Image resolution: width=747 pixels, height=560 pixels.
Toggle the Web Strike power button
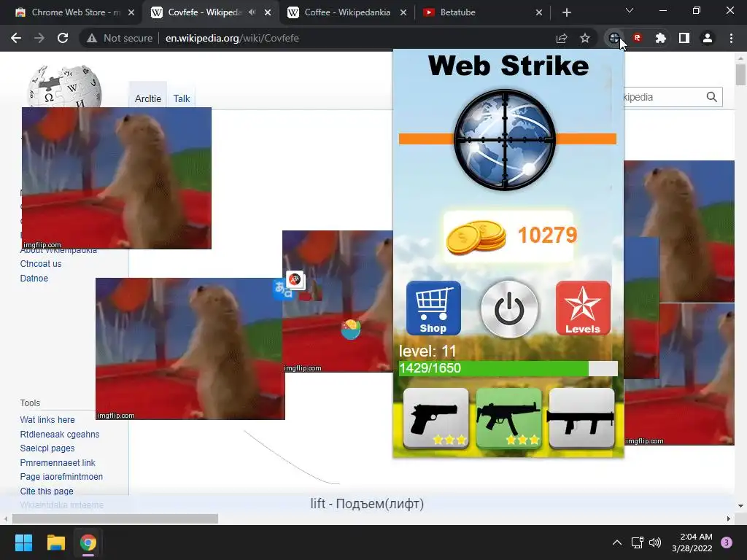pos(509,308)
